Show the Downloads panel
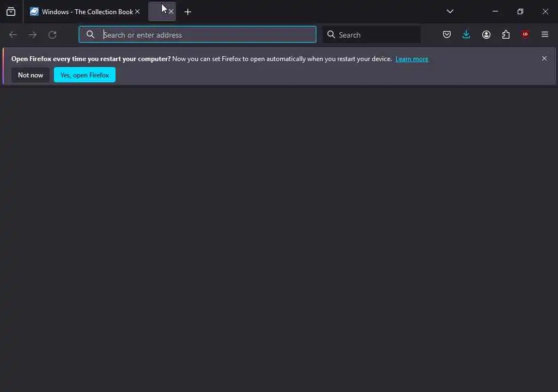Screen dimensions: 558x392 466,34
